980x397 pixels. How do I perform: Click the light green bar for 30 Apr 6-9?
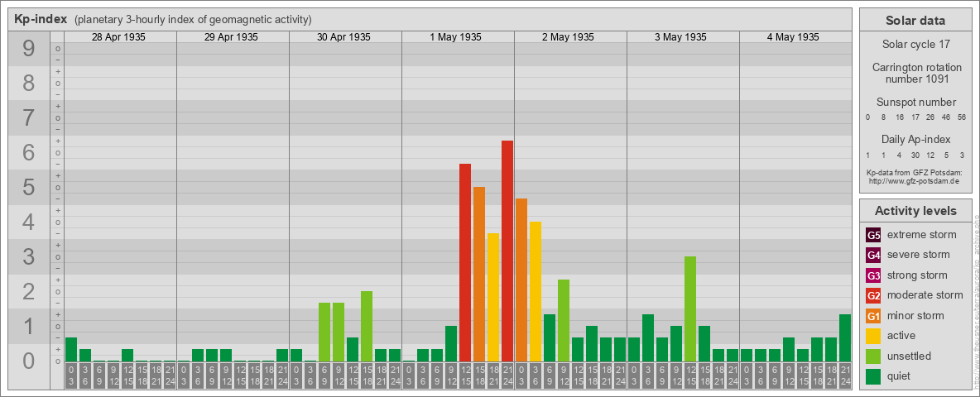[x=324, y=332]
